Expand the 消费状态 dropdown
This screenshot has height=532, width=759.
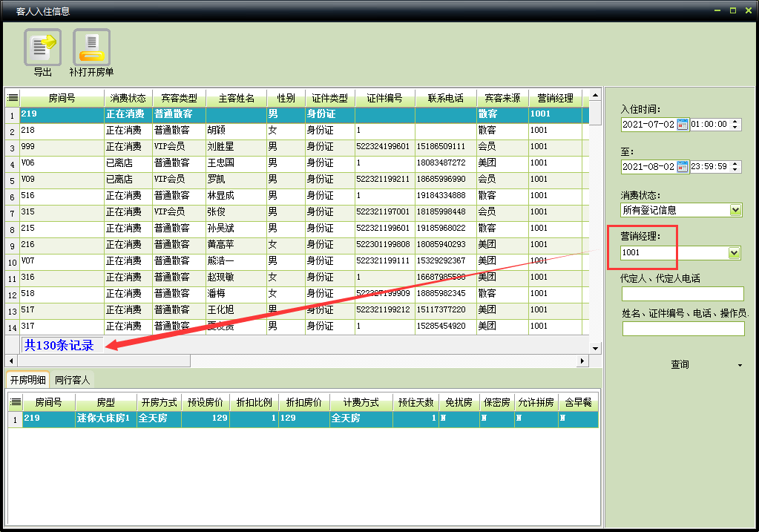point(735,210)
